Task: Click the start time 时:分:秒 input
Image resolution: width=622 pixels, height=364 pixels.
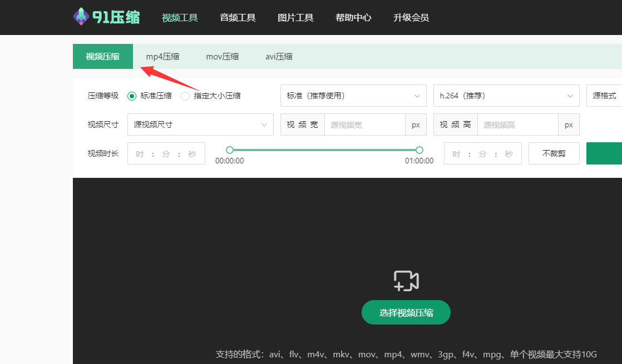Action: [x=166, y=153]
